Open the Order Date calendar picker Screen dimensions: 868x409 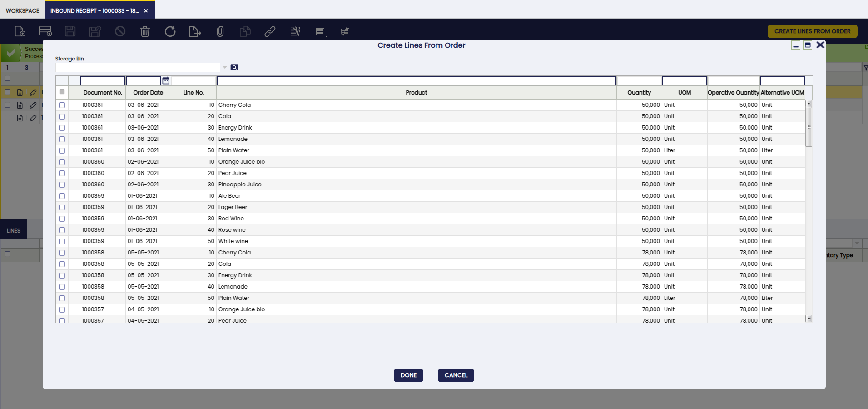166,80
